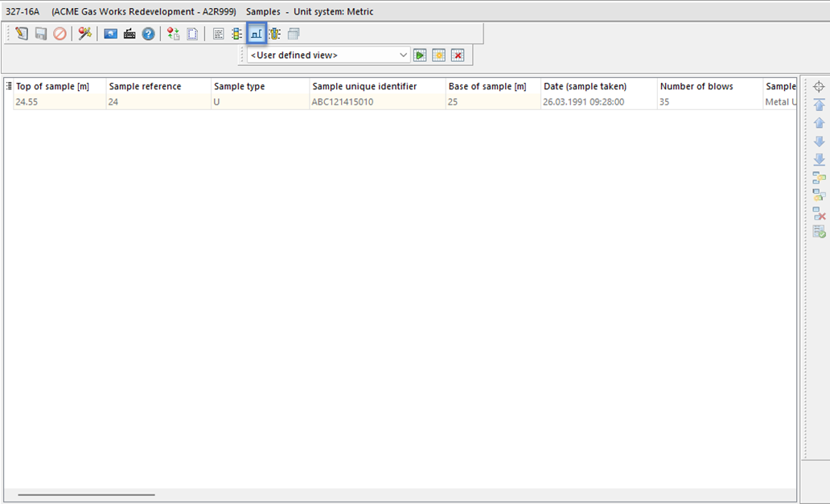Open the magic wand wizard tool
This screenshot has height=504, width=830.
coord(84,34)
